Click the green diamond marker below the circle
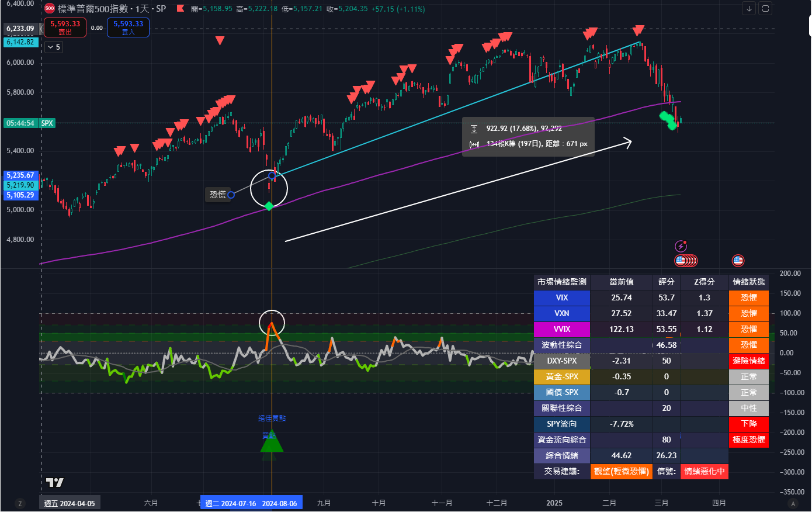The width and height of the screenshot is (812, 512). [x=269, y=206]
